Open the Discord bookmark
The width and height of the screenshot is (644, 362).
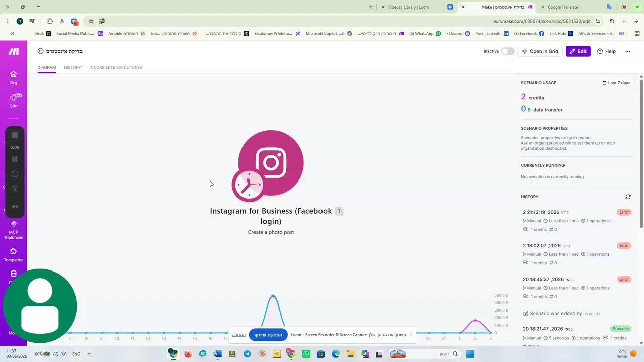pyautogui.click(x=458, y=34)
